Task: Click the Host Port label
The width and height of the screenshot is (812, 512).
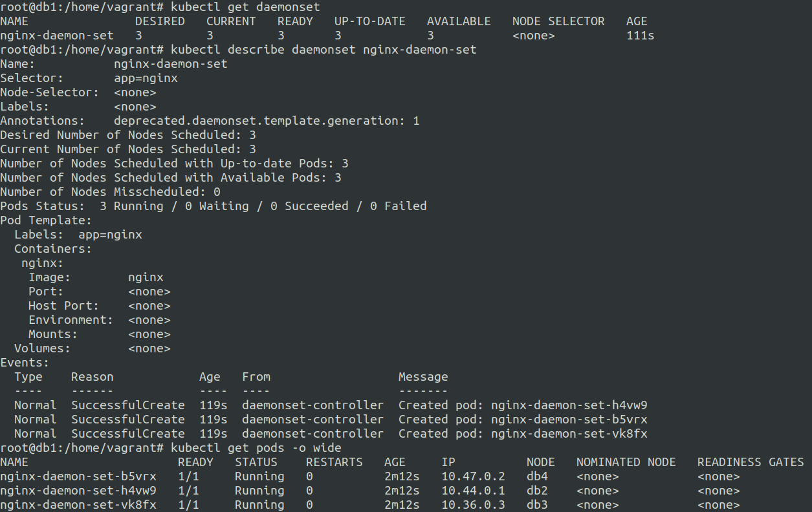Action: click(63, 306)
